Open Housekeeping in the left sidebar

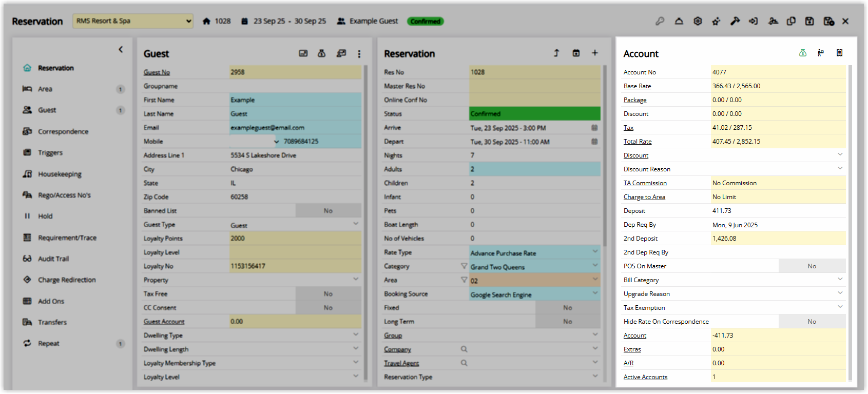pyautogui.click(x=60, y=174)
